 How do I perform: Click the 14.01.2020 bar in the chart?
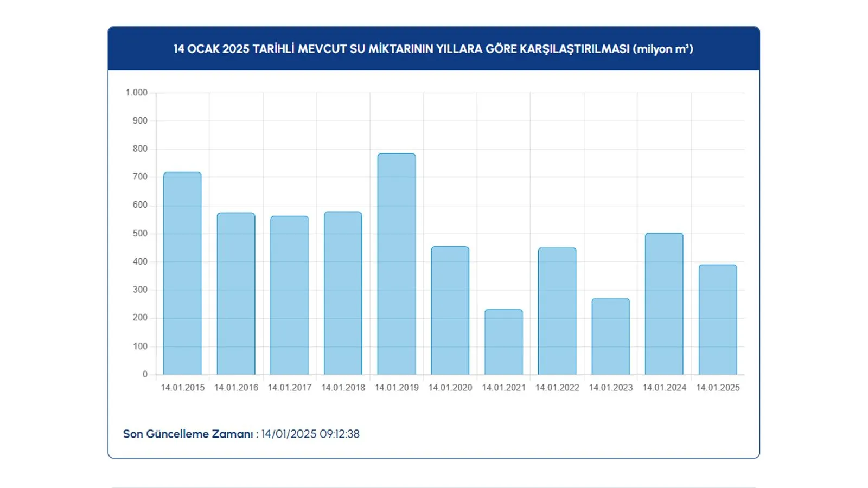point(450,311)
